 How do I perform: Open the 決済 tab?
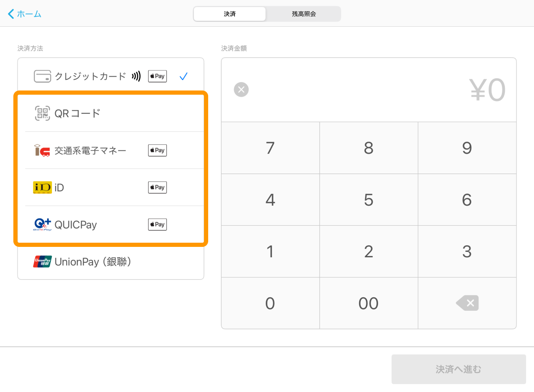tap(230, 14)
